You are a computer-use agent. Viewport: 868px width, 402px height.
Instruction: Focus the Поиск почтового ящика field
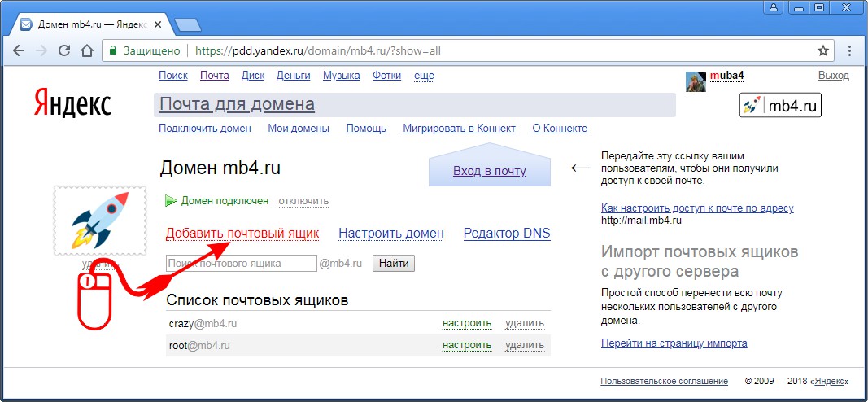pos(242,264)
